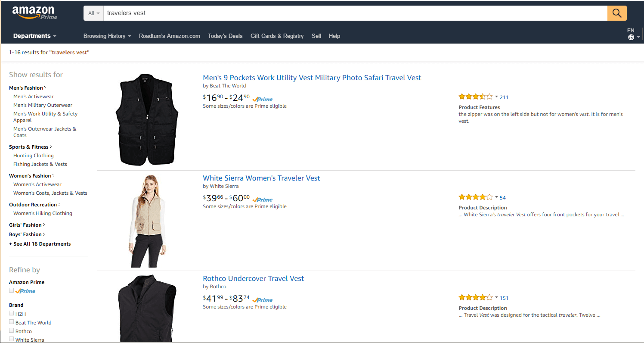Viewport: 644px width, 343px height.
Task: Click the Prime logo under Brand refinements
Action: click(x=25, y=291)
